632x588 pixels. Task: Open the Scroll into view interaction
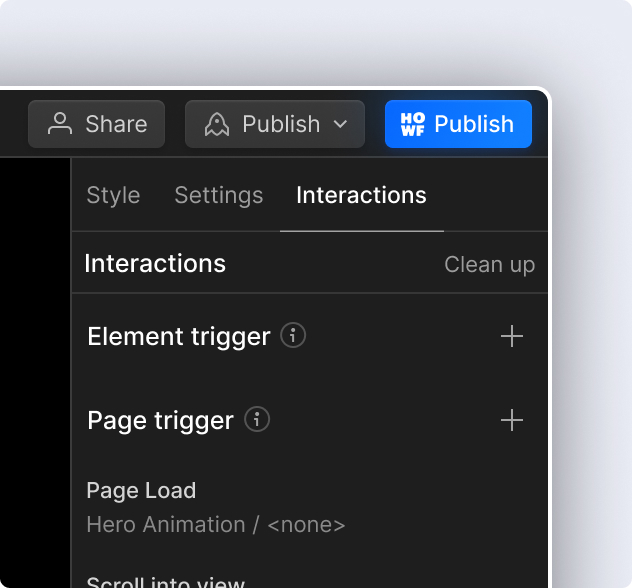click(166, 582)
